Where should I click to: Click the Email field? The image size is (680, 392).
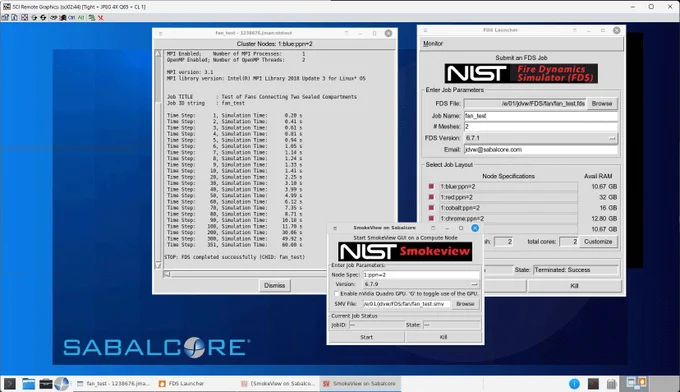[x=541, y=150]
